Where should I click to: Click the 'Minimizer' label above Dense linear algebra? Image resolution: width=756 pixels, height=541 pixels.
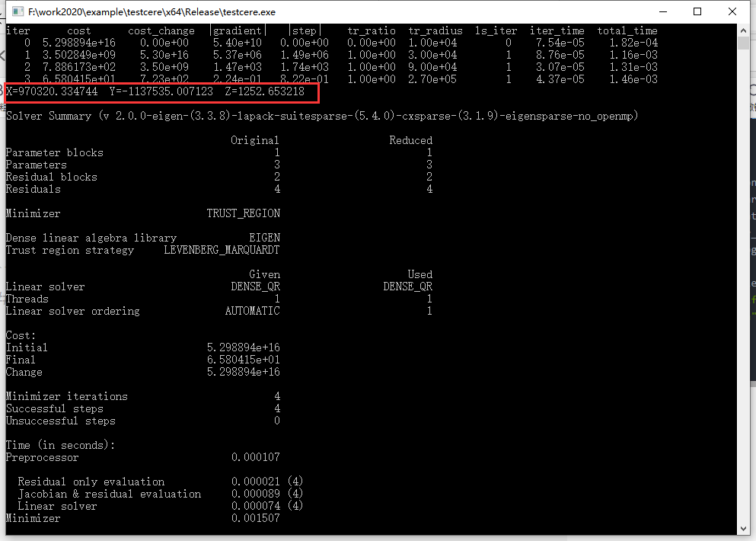click(x=33, y=213)
